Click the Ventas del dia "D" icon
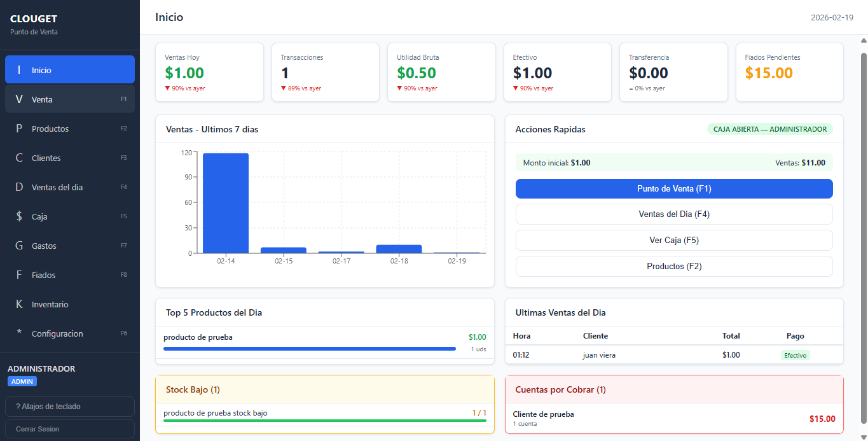Screen dimensions: 868x441 (x=19, y=187)
